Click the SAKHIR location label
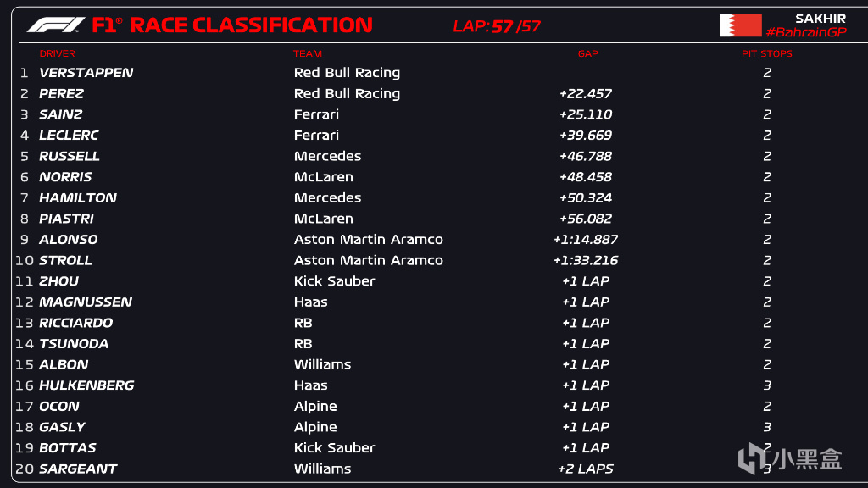The width and height of the screenshot is (868, 488). [820, 18]
